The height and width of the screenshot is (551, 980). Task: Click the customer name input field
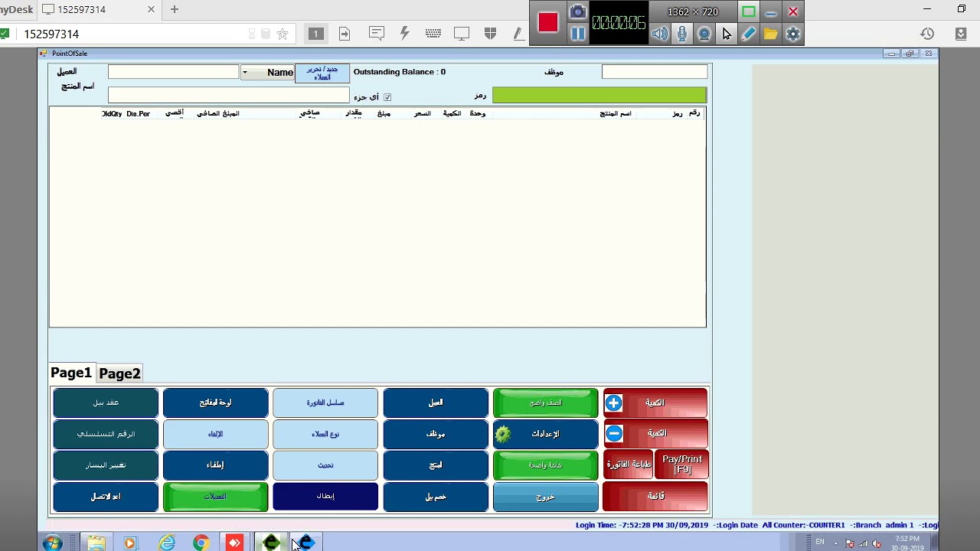174,71
